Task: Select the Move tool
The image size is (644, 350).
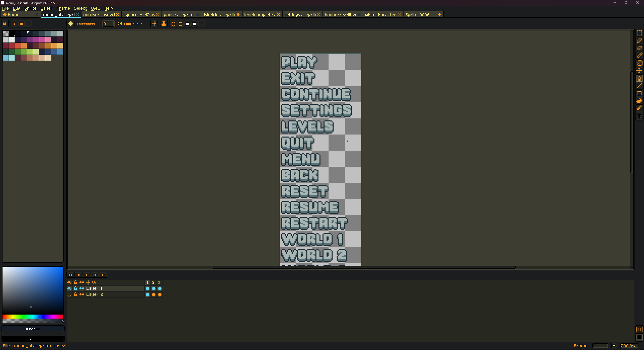Action: [x=639, y=71]
